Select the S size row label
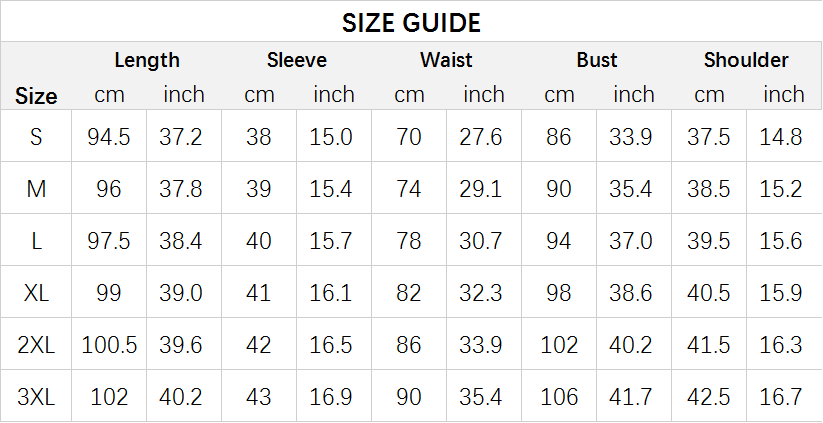 [36, 136]
